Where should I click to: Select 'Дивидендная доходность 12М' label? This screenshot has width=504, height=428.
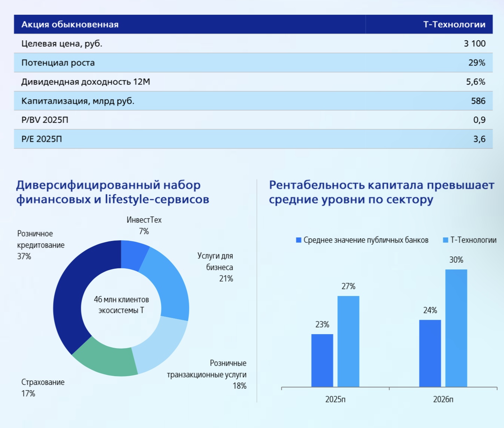point(86,82)
